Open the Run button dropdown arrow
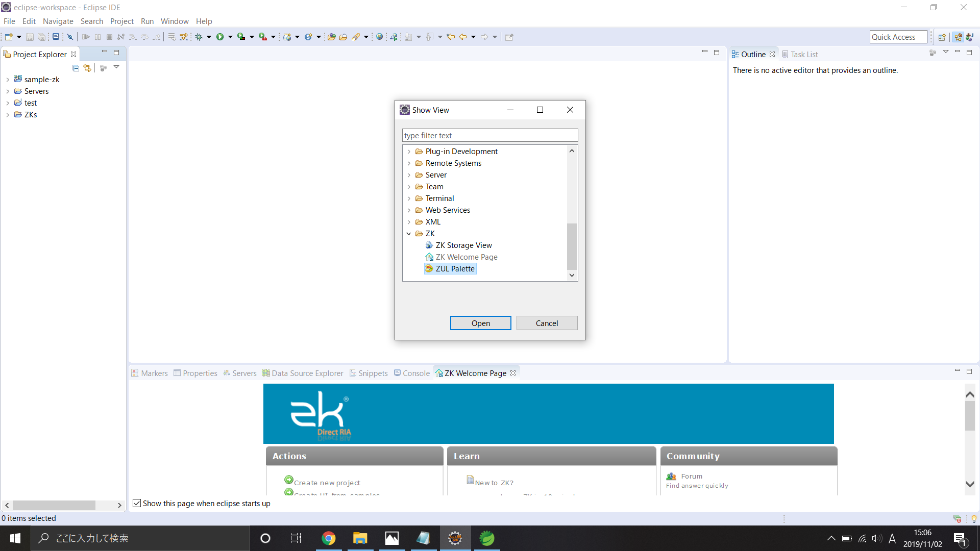 coord(231,37)
